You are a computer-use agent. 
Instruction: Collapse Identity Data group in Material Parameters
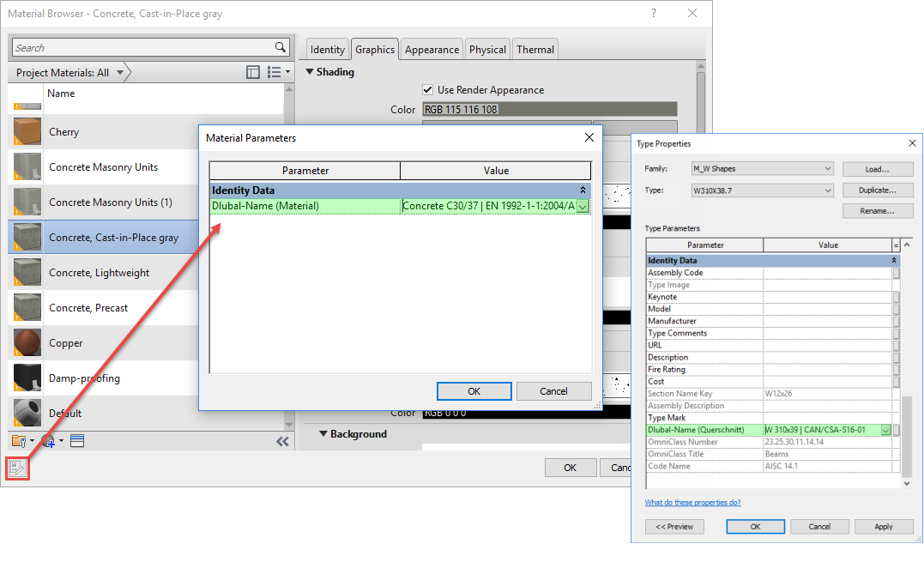click(x=583, y=190)
